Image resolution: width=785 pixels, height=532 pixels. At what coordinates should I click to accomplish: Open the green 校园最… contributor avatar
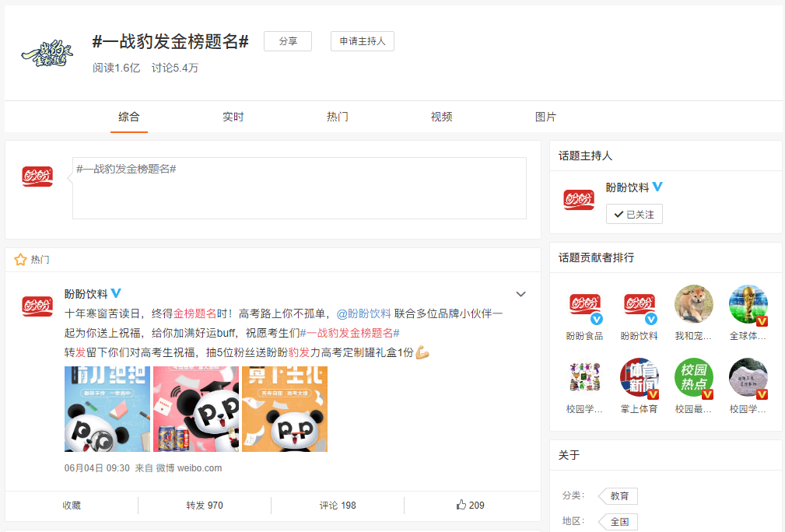(x=694, y=377)
